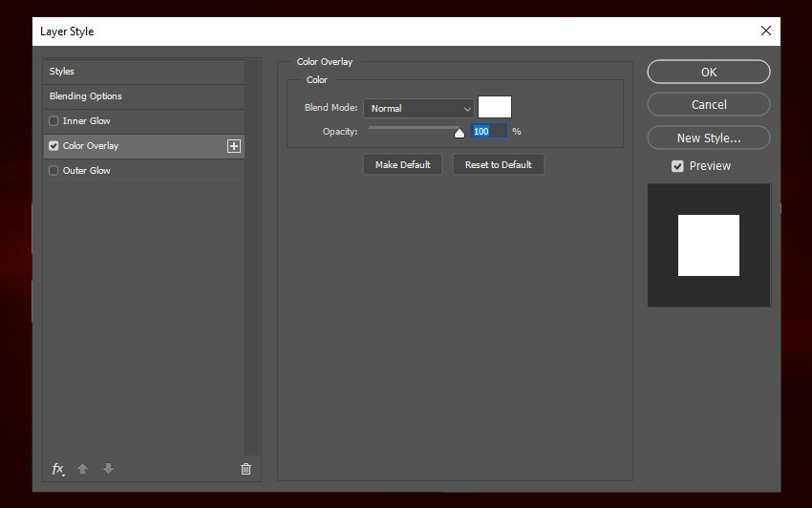Uncheck the Color Overlay checkbox
812x508 pixels.
53,146
